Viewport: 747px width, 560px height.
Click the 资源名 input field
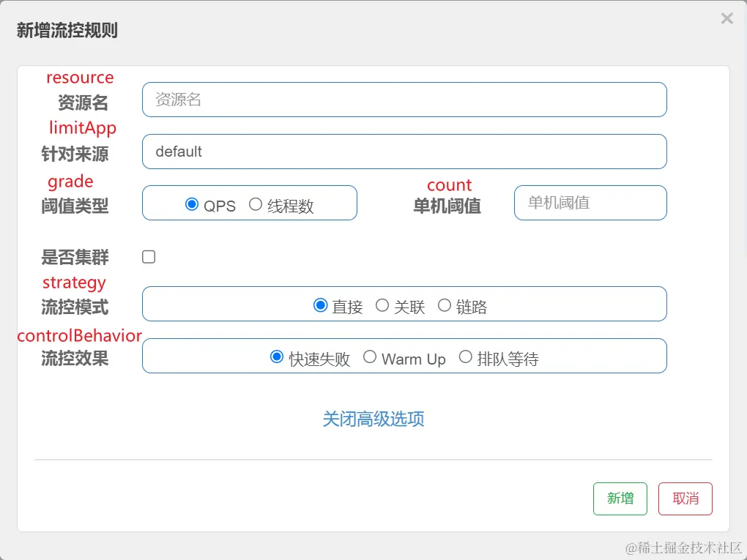coord(404,100)
